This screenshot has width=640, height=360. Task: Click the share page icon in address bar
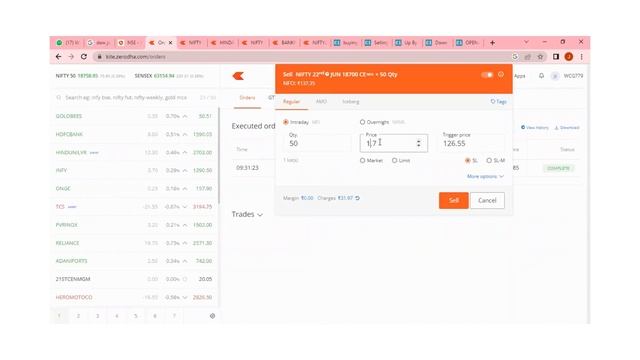tap(528, 57)
